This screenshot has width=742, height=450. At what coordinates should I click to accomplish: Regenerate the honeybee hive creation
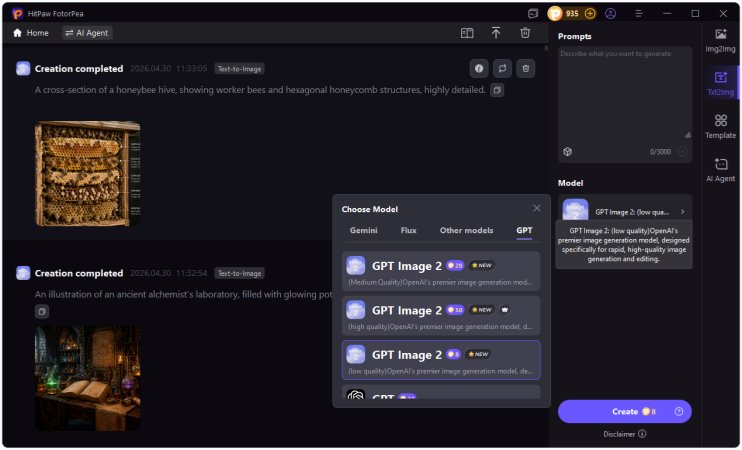502,69
